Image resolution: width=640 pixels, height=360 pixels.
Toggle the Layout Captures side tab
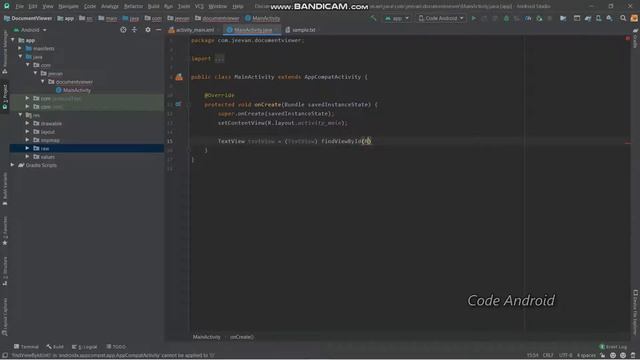(5, 317)
